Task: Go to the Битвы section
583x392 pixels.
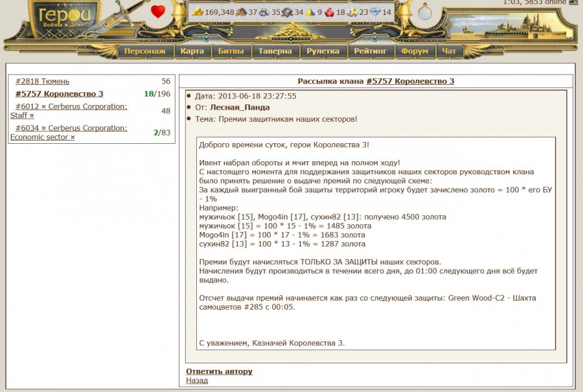Action: [x=231, y=51]
